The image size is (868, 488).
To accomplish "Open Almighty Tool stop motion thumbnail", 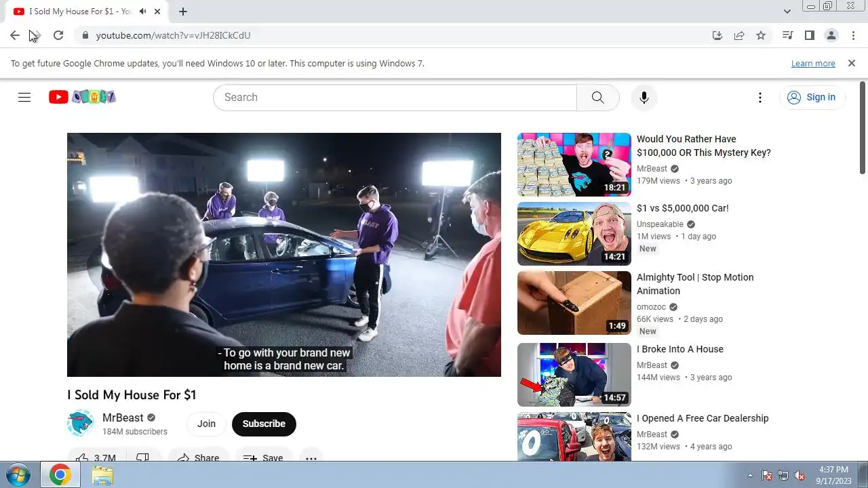I will click(574, 303).
